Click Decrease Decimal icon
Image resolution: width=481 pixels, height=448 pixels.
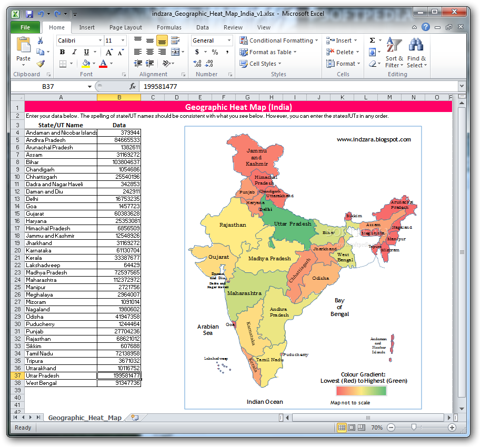(x=209, y=64)
